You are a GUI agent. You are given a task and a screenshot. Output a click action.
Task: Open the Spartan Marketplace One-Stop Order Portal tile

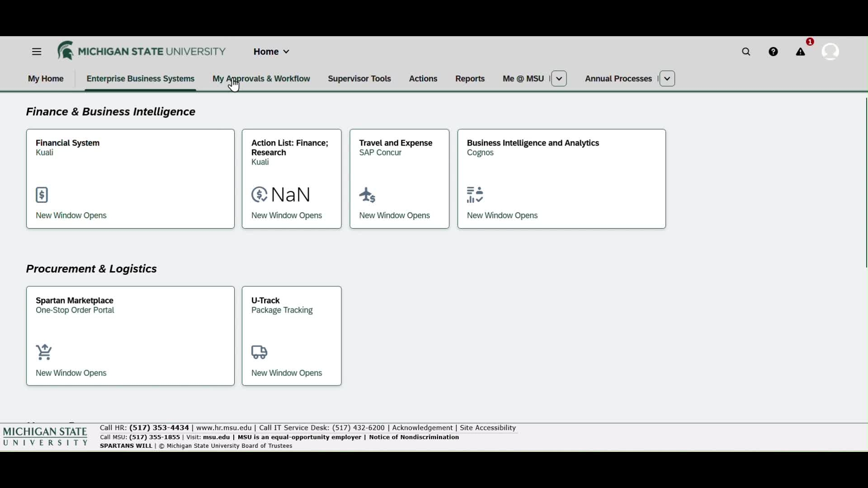click(x=131, y=336)
